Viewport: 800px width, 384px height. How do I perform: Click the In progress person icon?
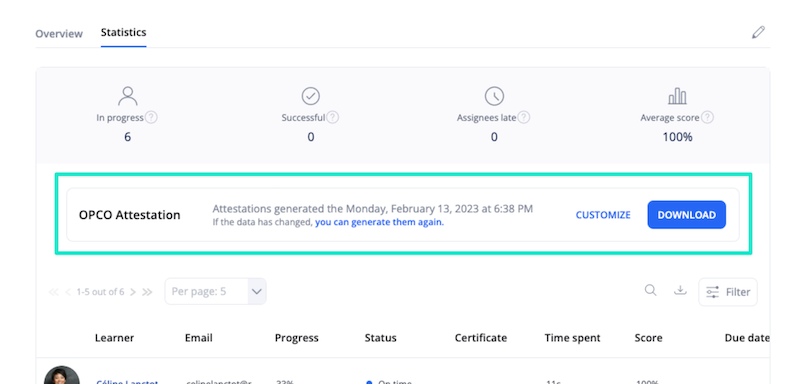pyautogui.click(x=127, y=95)
